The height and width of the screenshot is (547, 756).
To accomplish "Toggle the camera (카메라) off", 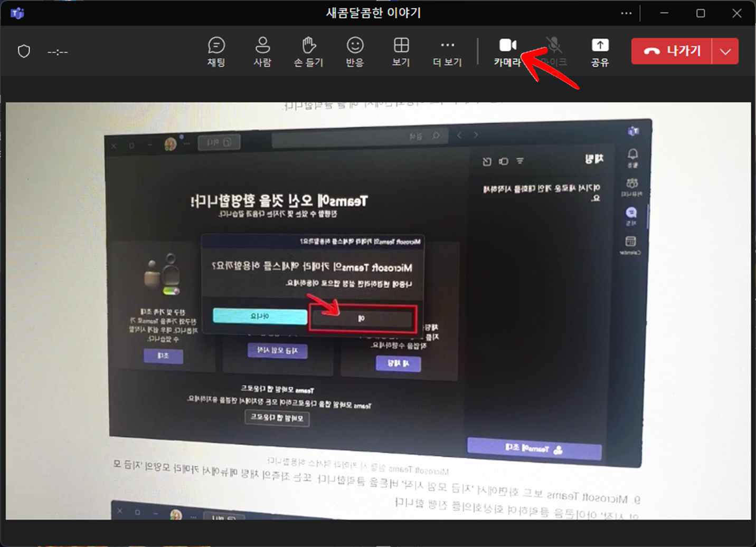I will click(508, 52).
